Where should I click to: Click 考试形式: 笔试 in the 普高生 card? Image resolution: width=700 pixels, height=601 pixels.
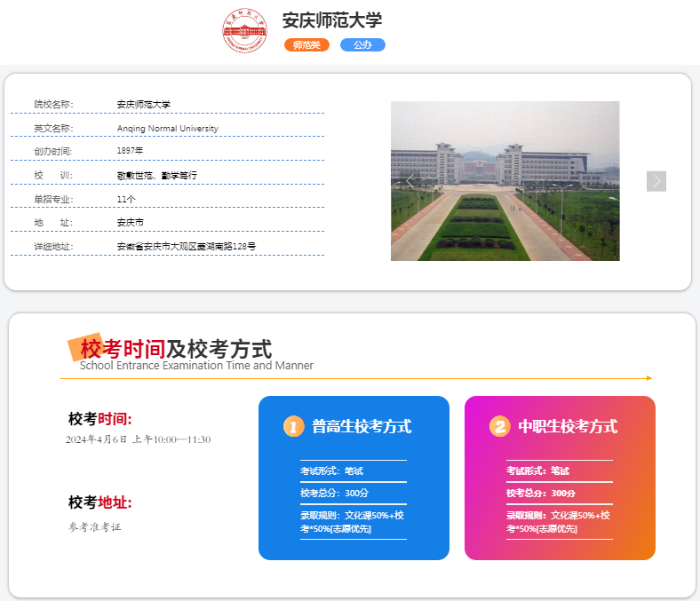(x=331, y=471)
